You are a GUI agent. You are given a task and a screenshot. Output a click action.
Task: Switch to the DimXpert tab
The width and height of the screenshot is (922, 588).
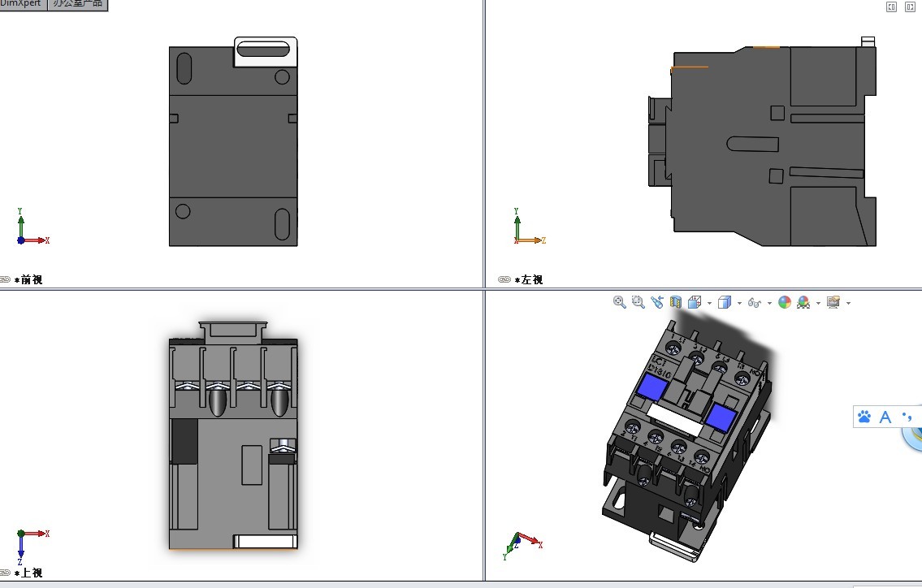click(x=23, y=4)
